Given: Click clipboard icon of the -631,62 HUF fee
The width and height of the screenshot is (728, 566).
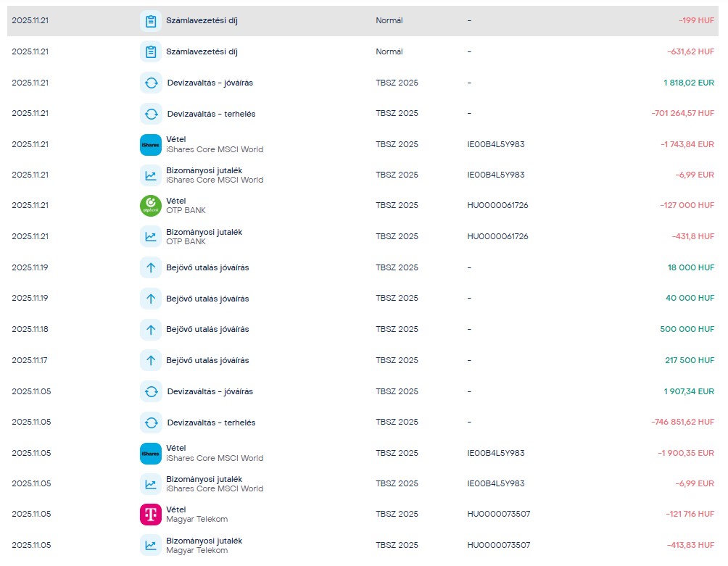Looking at the screenshot, I should pos(150,52).
